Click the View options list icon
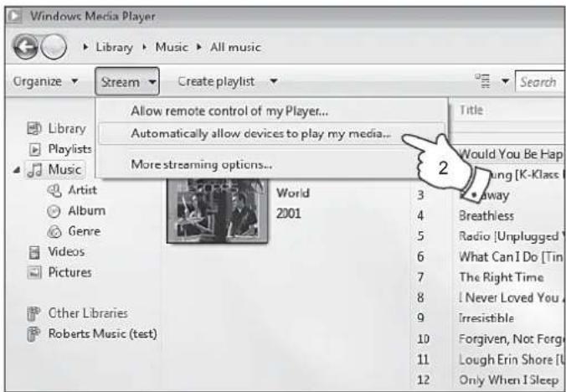The image size is (566, 392). (482, 81)
